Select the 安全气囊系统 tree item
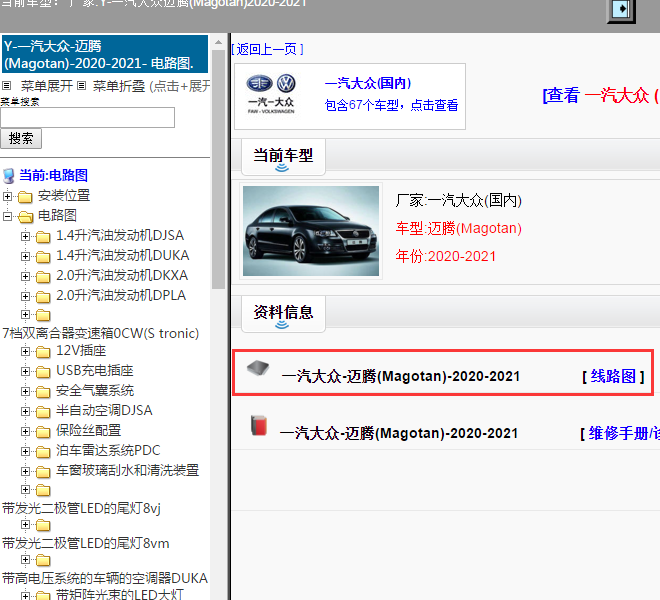Screen dimensions: 660x600 pyautogui.click(x=95, y=390)
